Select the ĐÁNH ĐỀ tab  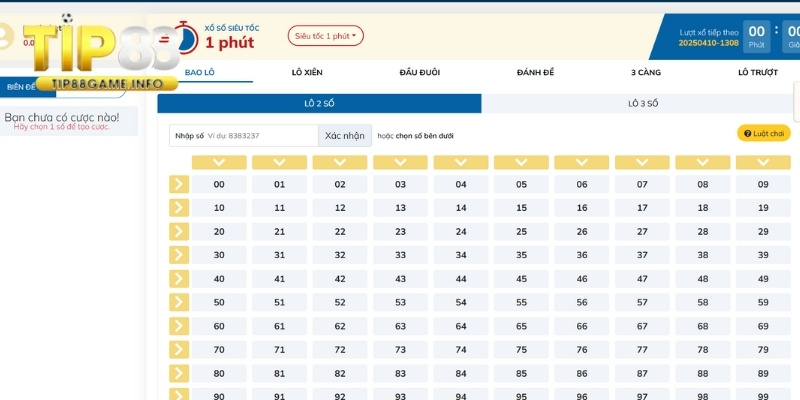point(535,73)
